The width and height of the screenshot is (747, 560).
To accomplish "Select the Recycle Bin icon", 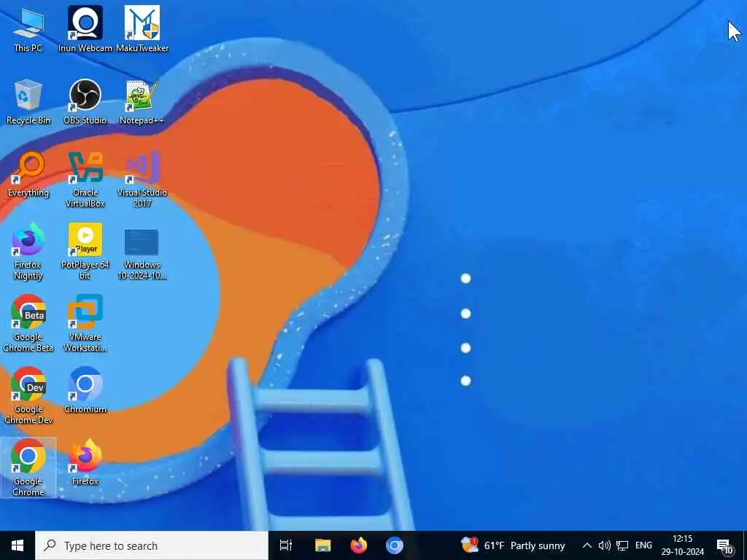I will (28, 102).
